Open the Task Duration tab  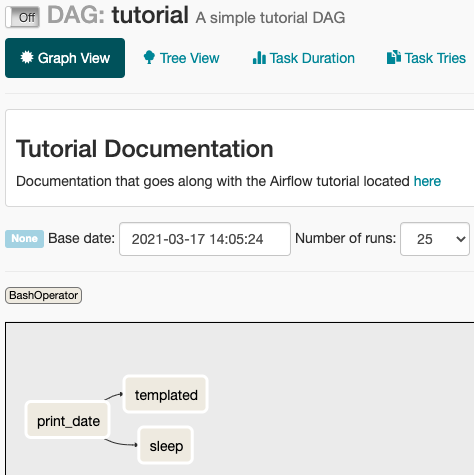coord(304,58)
